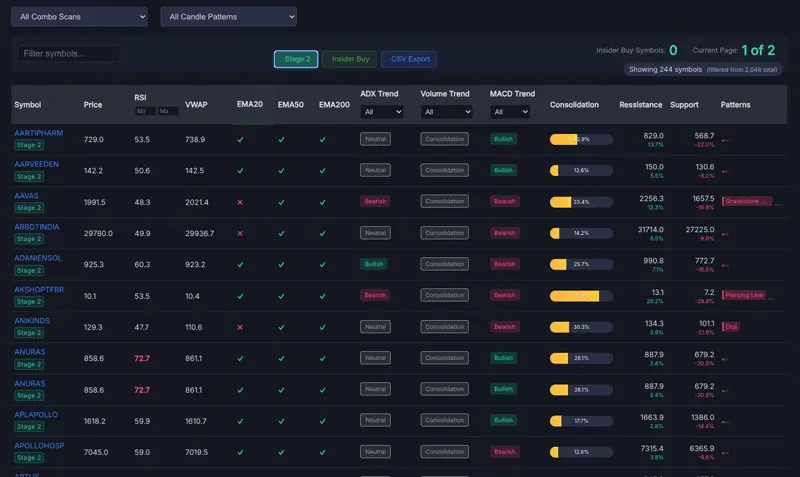Click the current page indicator 1 of 2
Screen dimensions: 800x477
[758, 51]
